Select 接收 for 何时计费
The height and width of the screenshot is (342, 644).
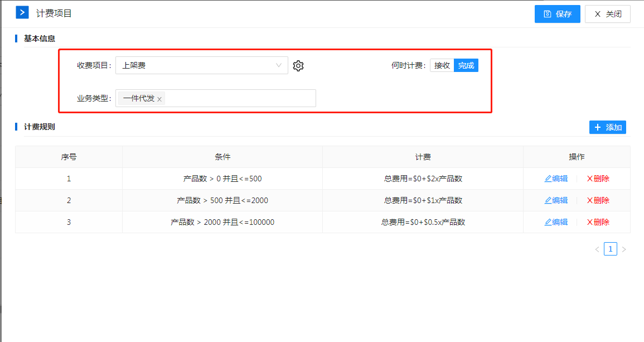pos(442,65)
